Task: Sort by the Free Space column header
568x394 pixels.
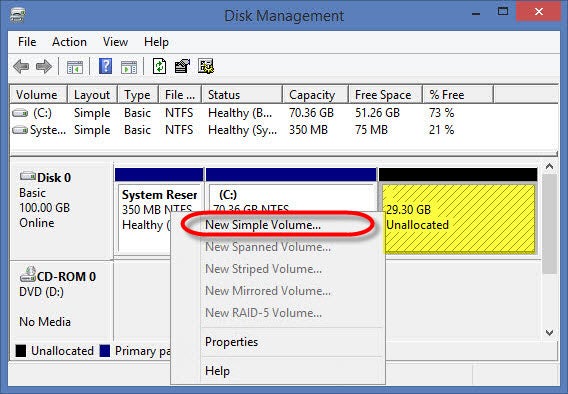Action: click(x=385, y=95)
